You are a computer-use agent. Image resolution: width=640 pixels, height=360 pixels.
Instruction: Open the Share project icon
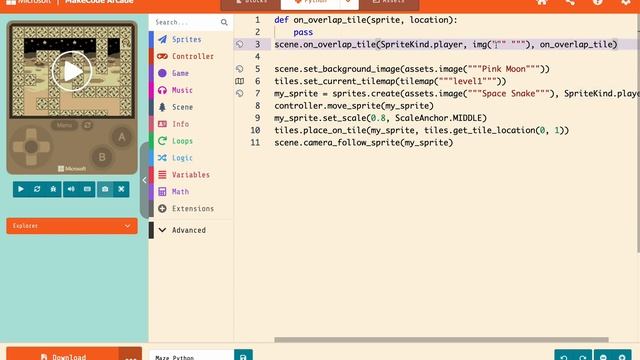pyautogui.click(x=570, y=2)
